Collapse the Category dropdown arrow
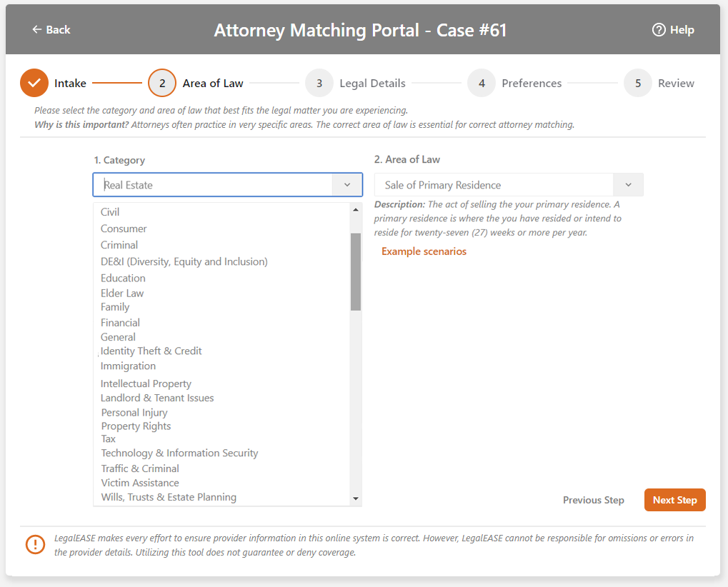728x587 pixels. pyautogui.click(x=347, y=185)
